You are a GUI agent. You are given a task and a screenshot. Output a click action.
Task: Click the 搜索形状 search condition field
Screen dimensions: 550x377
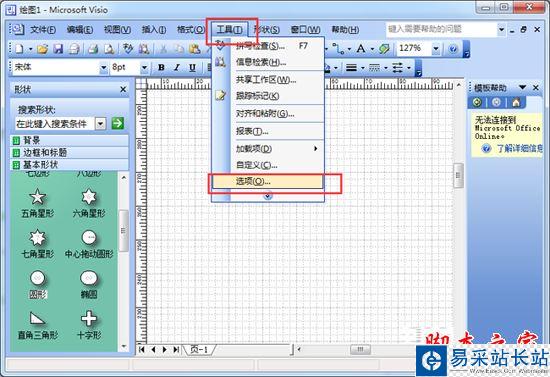(54, 123)
